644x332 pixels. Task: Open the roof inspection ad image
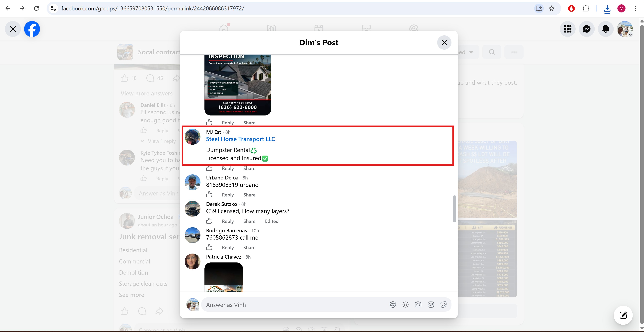(238, 85)
